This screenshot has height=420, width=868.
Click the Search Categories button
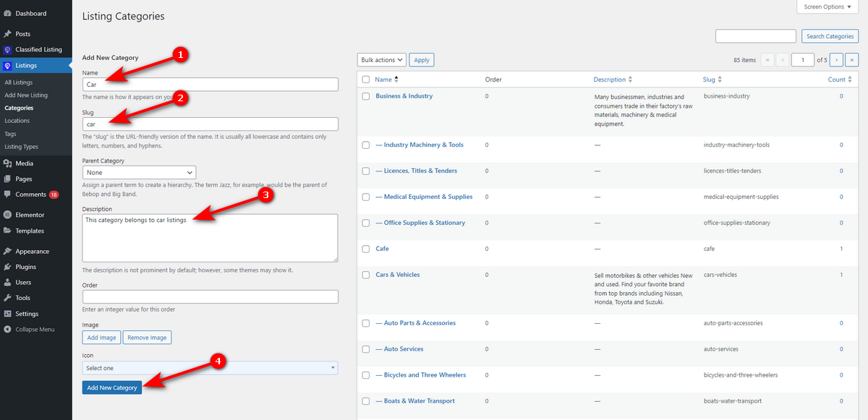pyautogui.click(x=830, y=36)
